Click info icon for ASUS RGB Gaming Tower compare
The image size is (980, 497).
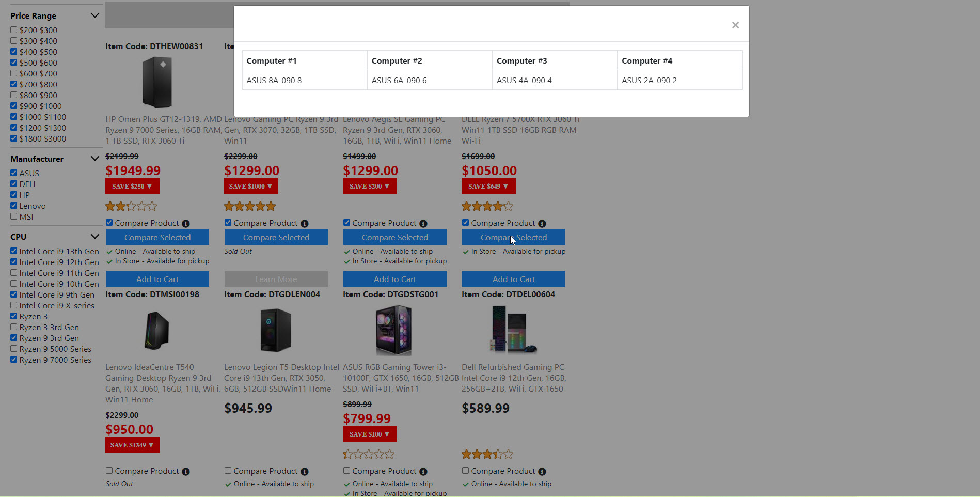(x=423, y=472)
